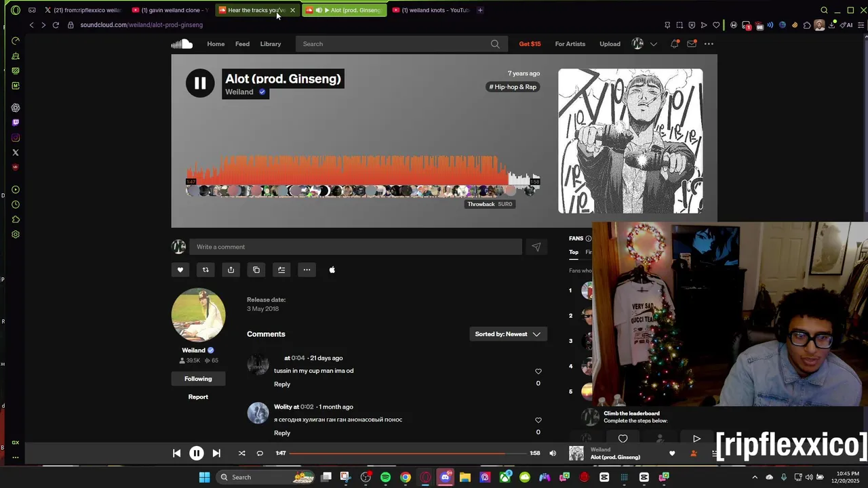This screenshot has height=488, width=868.
Task: Click the address bar URL soundcloud.com
Action: point(141,25)
